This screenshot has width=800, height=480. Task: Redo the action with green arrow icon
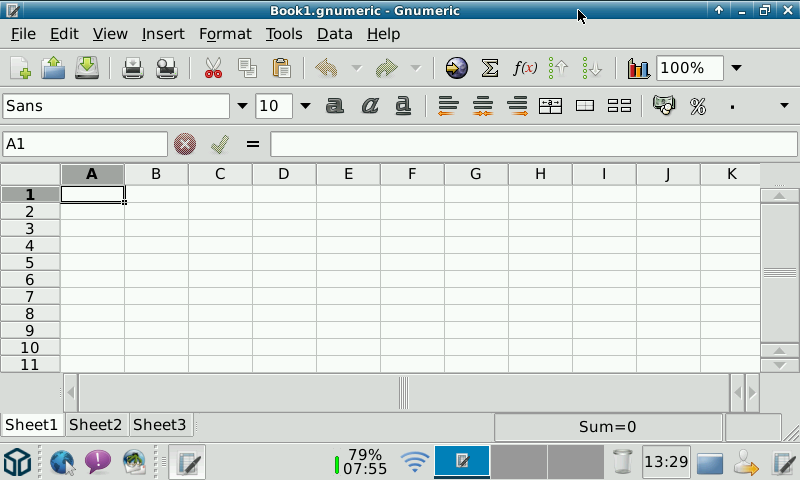386,68
